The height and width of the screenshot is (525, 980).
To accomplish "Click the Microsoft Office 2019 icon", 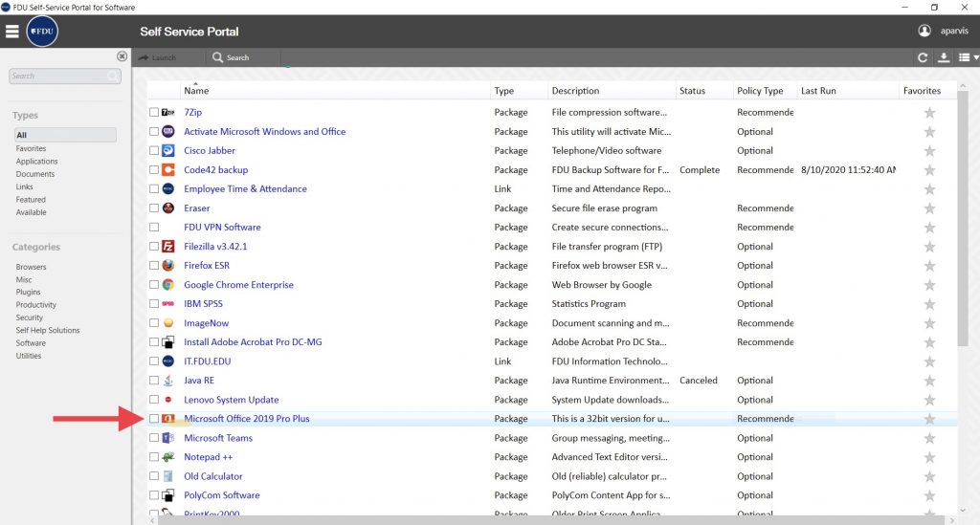I will [x=168, y=419].
